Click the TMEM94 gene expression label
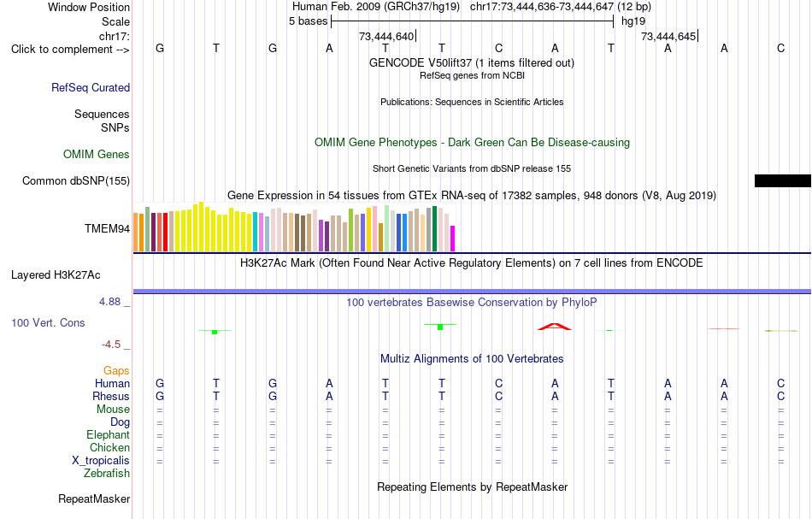The width and height of the screenshot is (812, 519). (x=107, y=228)
